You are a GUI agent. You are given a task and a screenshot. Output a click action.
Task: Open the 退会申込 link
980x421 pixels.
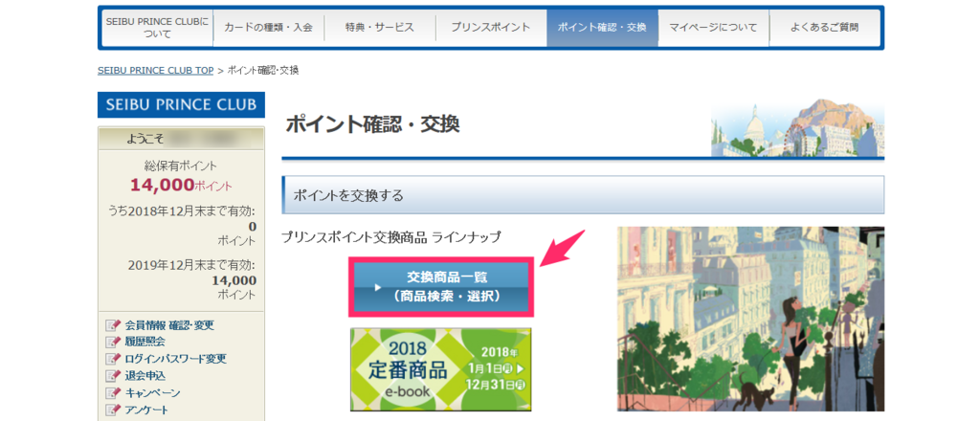(145, 376)
